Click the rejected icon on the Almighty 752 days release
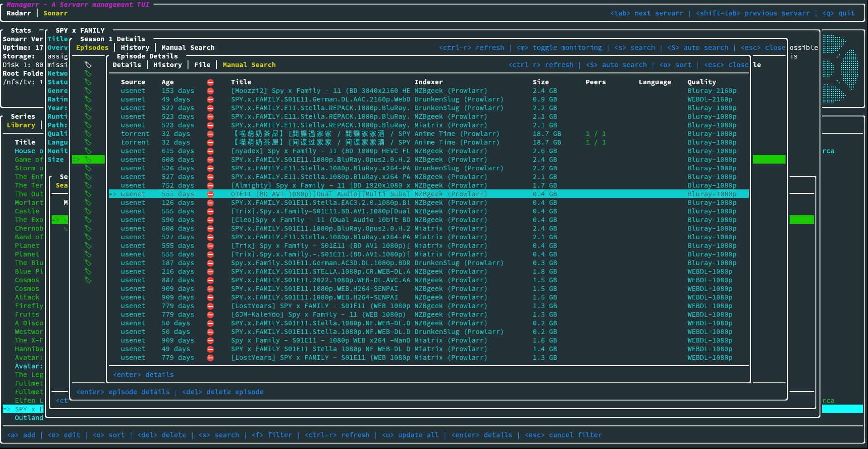The image size is (868, 449). [x=210, y=185]
